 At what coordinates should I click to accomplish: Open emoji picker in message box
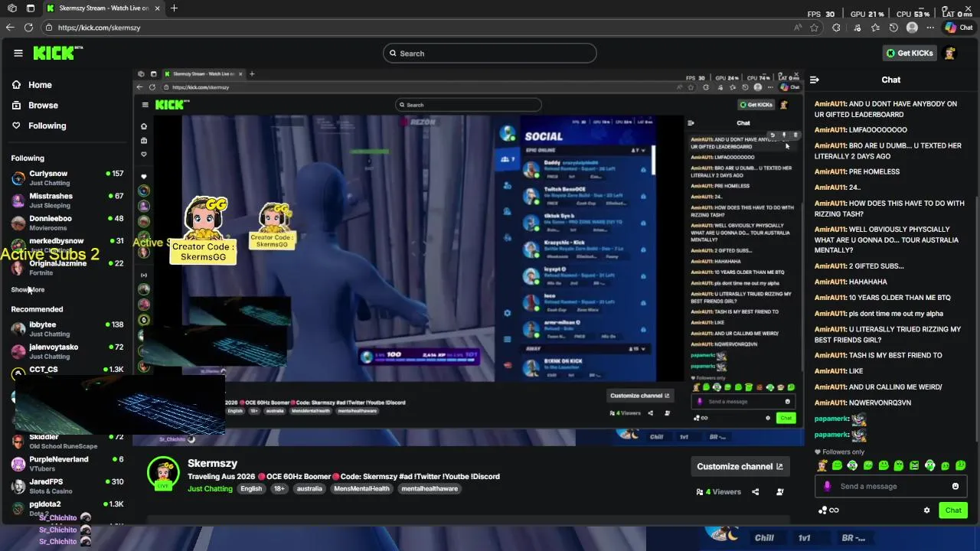pyautogui.click(x=955, y=486)
